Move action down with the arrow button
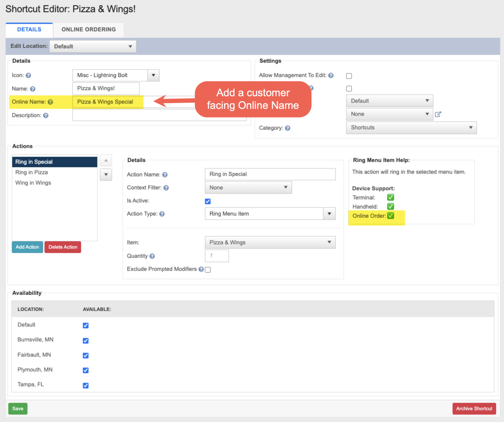Viewport: 504px width, 422px height. pyautogui.click(x=106, y=174)
